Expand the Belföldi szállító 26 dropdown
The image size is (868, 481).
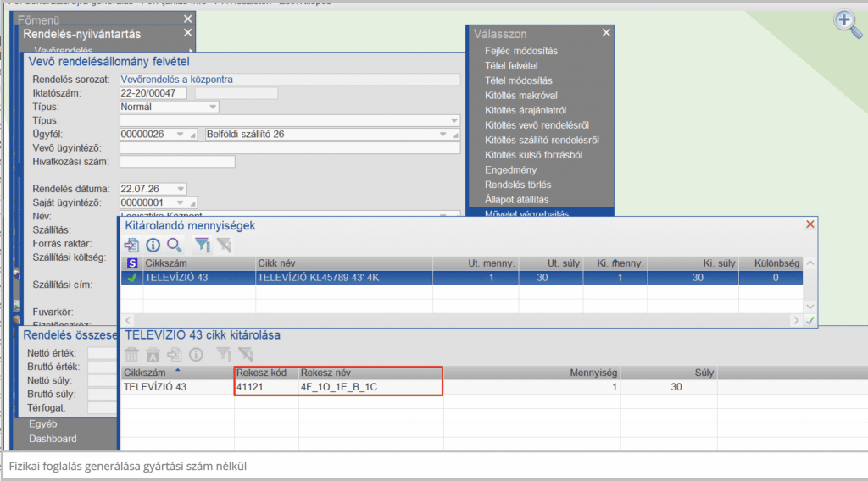pos(442,135)
